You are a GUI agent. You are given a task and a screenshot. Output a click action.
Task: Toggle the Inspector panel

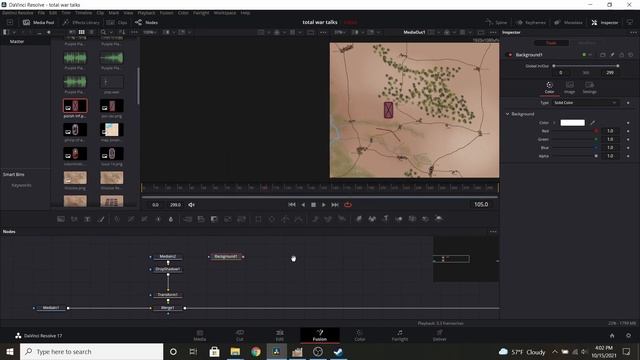coord(605,22)
